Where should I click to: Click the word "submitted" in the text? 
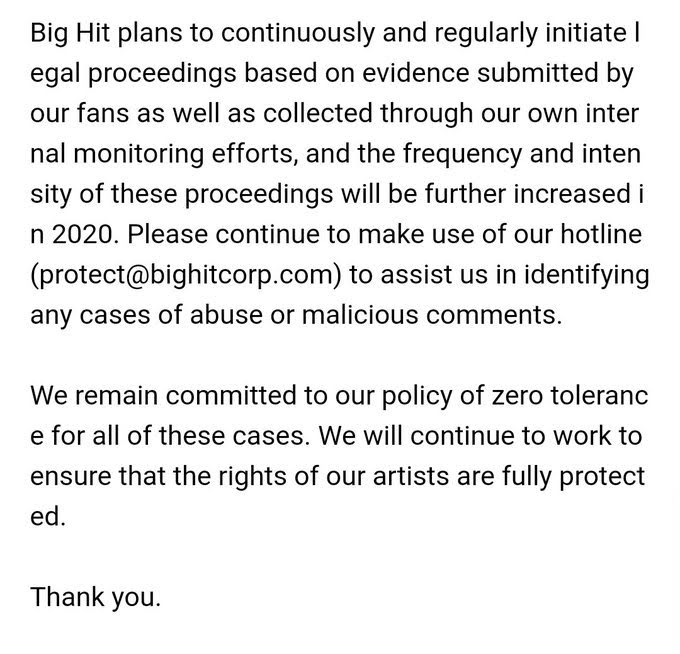538,73
